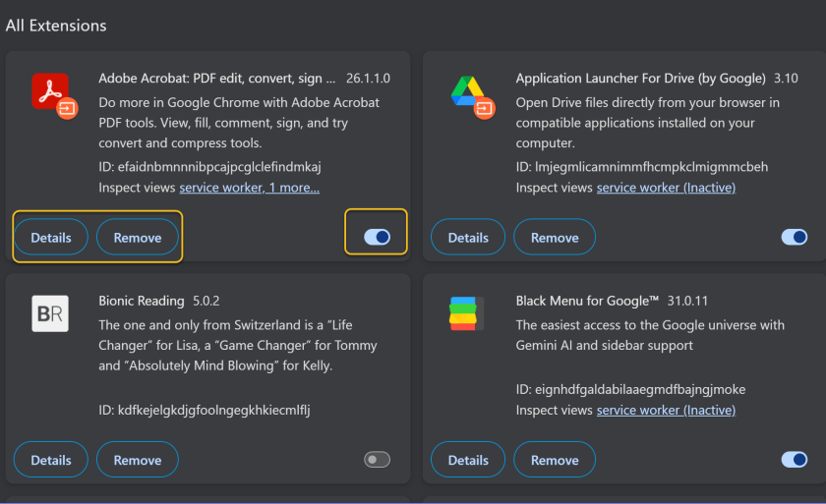Click the Adobe Acrobat extension icon
Viewport: 826px width, 504px height.
click(x=51, y=93)
